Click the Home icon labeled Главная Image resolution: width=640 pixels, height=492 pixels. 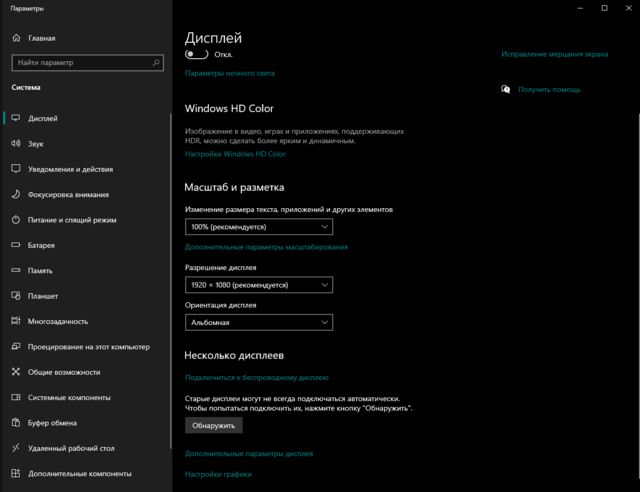(x=16, y=38)
